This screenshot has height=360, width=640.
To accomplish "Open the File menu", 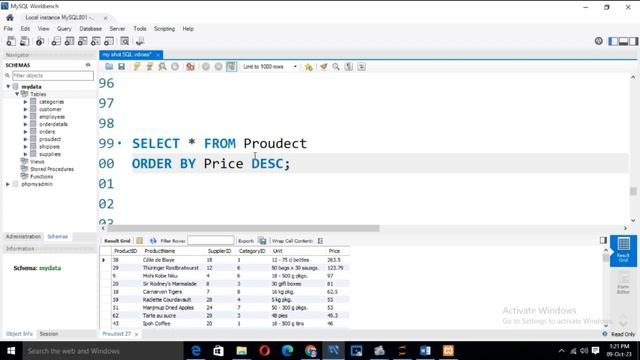I will click(x=8, y=29).
